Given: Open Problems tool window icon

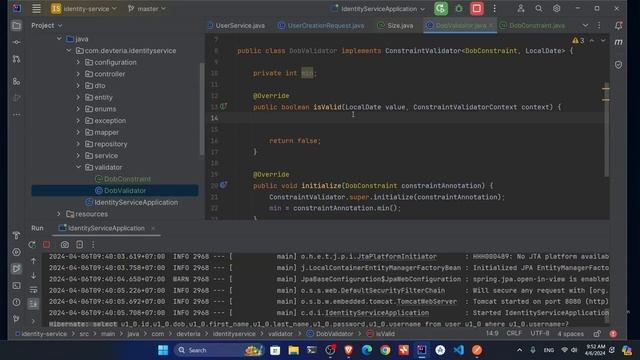Looking at the screenshot, I should click(16, 302).
